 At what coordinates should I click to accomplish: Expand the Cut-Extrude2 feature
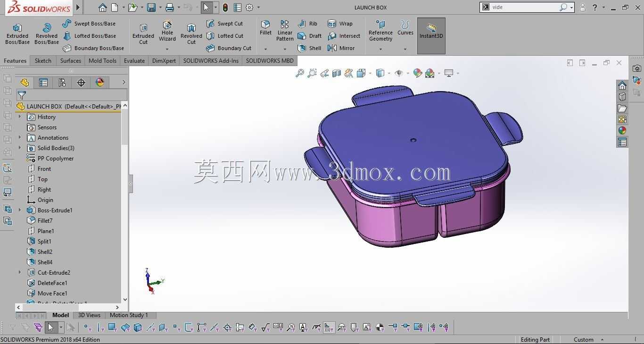click(20, 273)
